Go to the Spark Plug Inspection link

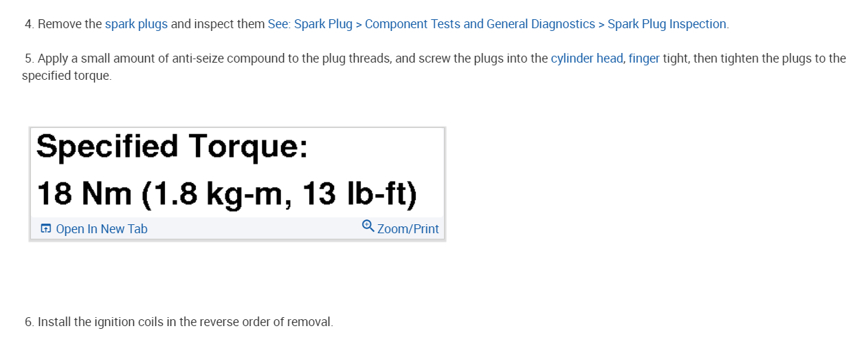coord(666,24)
